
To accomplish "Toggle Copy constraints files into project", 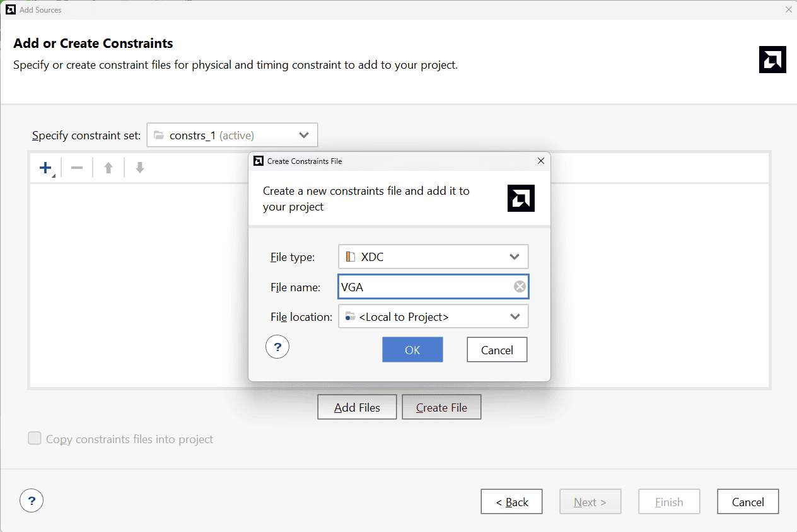I will coord(35,439).
